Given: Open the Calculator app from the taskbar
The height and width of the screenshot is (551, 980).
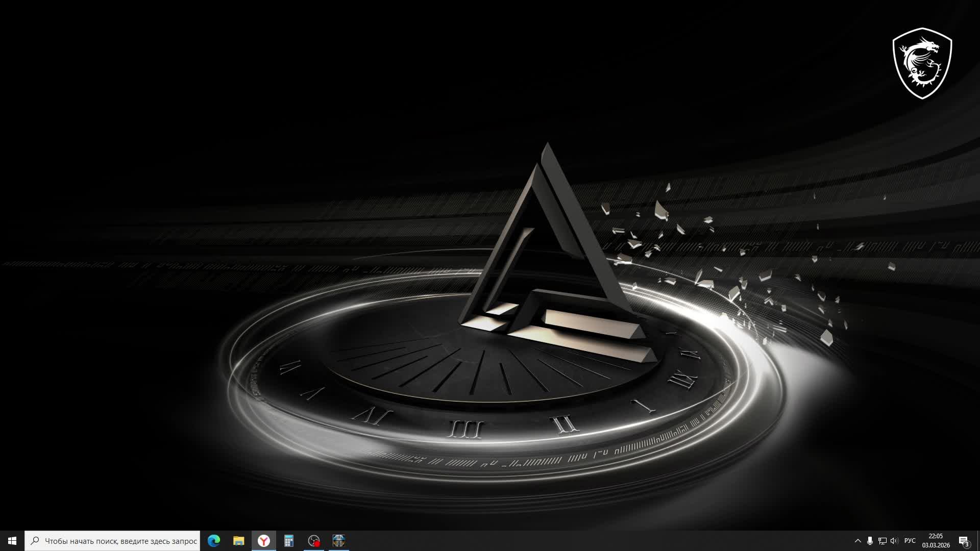Looking at the screenshot, I should (288, 541).
